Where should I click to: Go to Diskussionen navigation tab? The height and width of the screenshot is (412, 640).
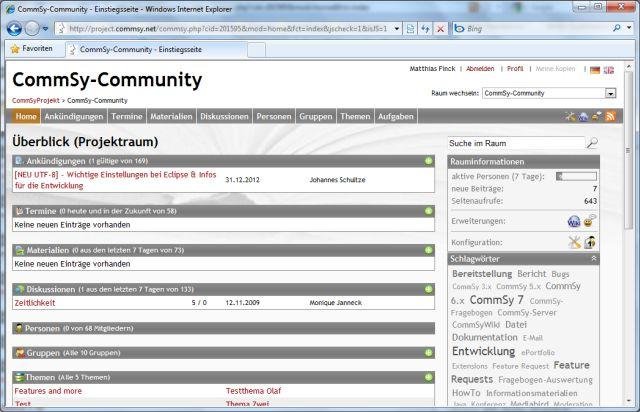pos(224,116)
